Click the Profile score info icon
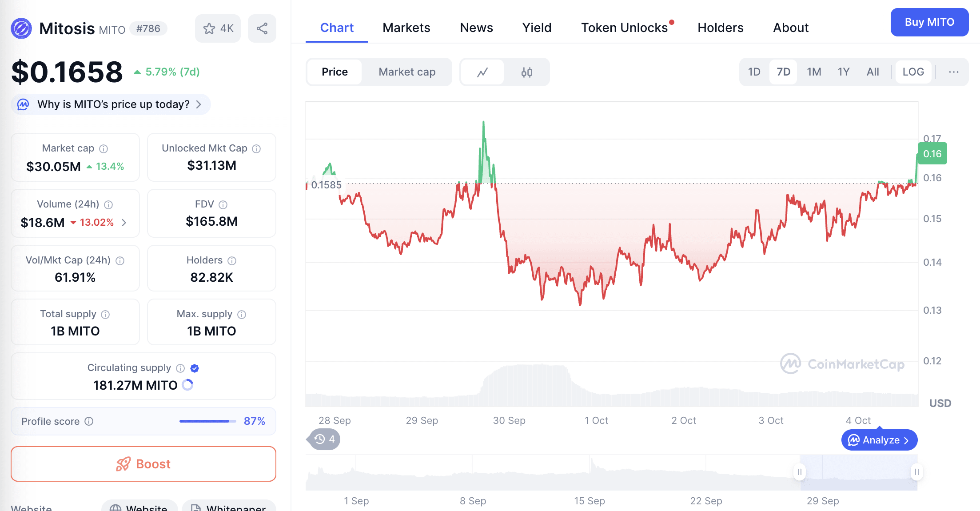This screenshot has height=511, width=980. point(89,421)
